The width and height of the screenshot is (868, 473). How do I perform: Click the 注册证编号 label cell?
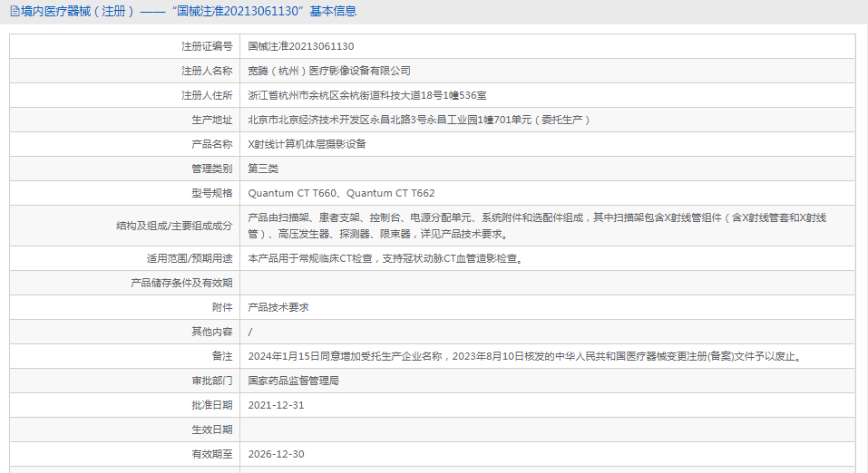point(207,46)
